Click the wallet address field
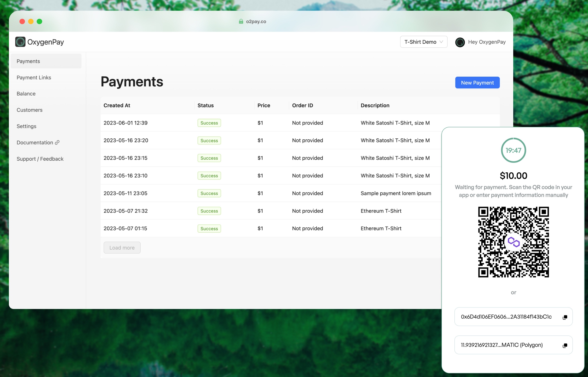This screenshot has height=377, width=588. click(x=506, y=317)
